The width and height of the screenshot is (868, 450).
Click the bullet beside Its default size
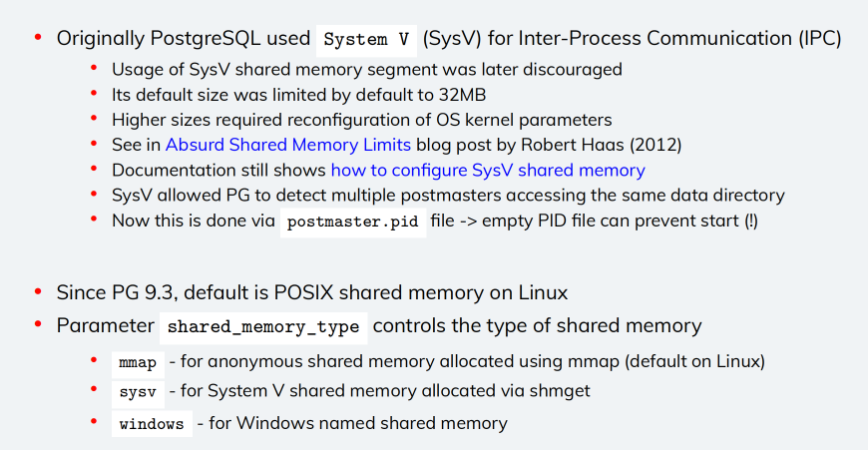click(94, 94)
